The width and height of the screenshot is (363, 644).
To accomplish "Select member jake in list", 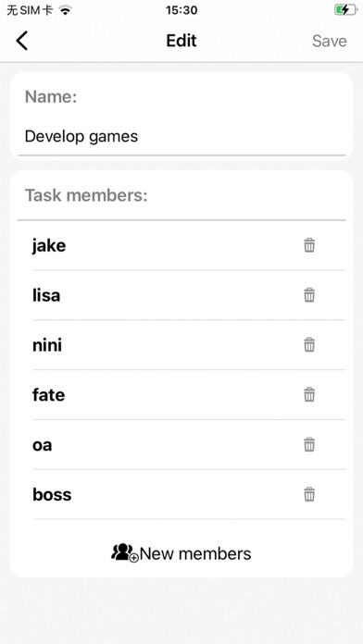I will pyautogui.click(x=189, y=245).
